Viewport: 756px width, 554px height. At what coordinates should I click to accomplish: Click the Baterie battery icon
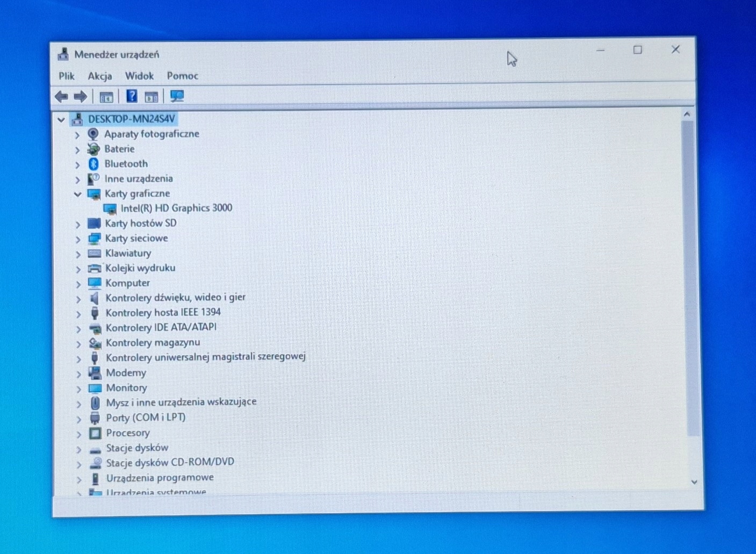(93, 149)
